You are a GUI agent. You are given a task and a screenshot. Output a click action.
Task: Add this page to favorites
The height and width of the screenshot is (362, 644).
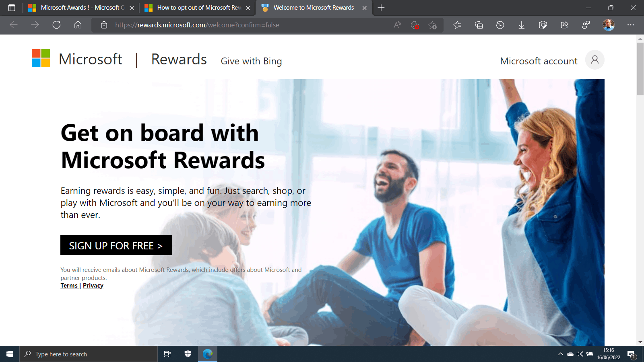pos(433,25)
